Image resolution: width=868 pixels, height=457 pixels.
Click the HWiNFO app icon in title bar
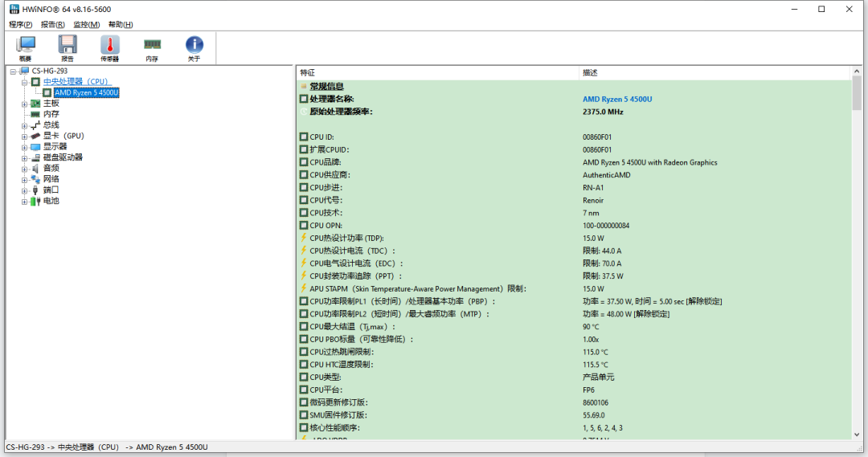click(14, 9)
